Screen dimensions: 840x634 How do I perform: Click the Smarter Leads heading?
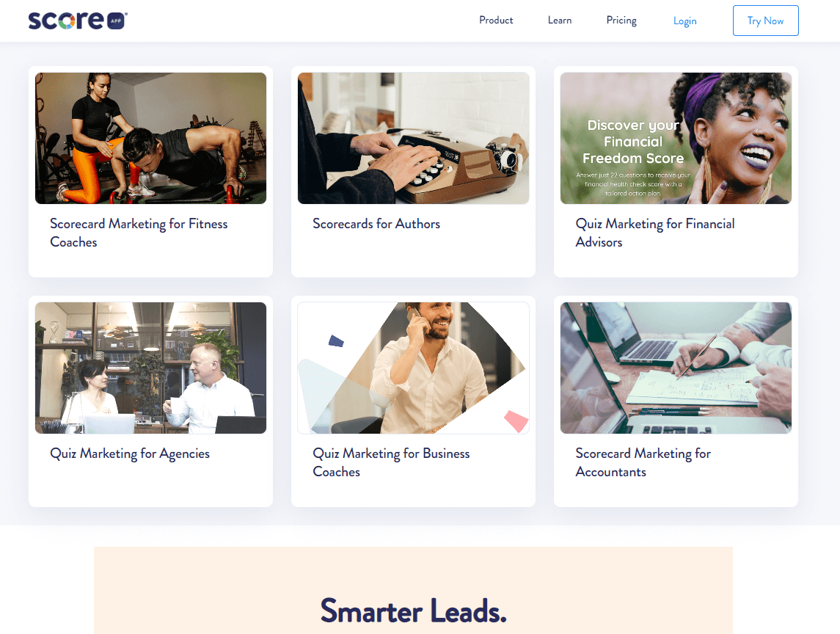[413, 611]
